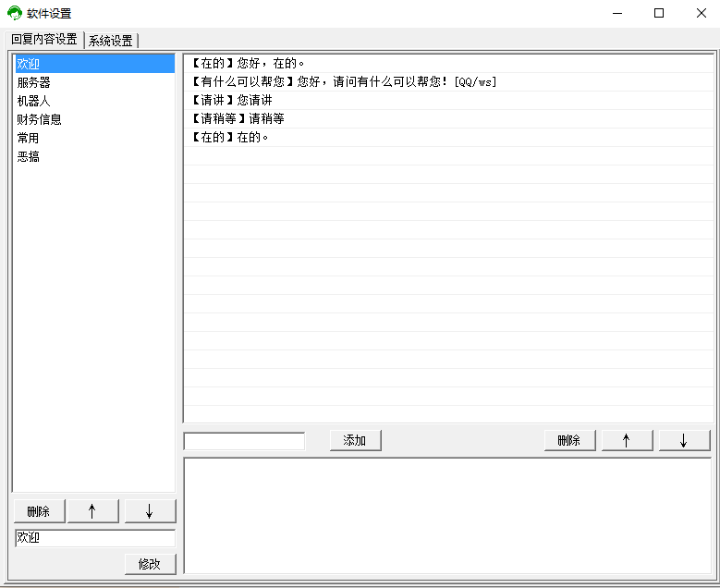Click 删除 button below the category list
This screenshot has width=720, height=588.
coord(39,511)
